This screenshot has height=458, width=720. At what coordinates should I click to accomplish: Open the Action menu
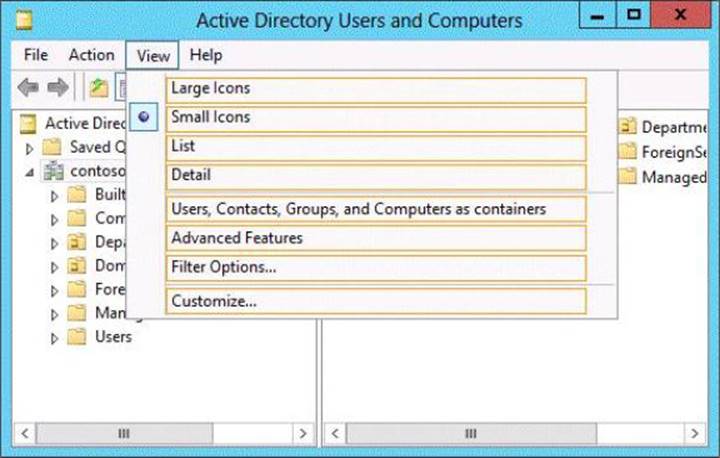click(x=91, y=55)
